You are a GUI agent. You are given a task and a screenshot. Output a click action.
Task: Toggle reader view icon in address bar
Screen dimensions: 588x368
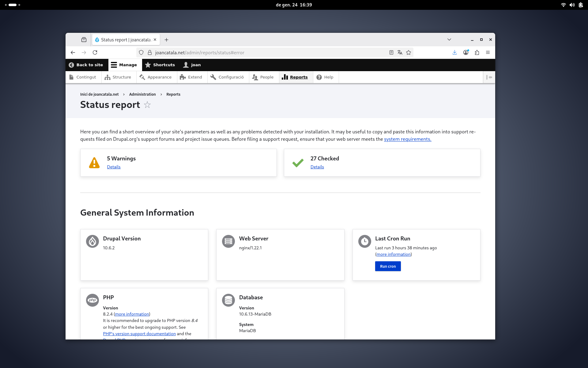tap(391, 52)
